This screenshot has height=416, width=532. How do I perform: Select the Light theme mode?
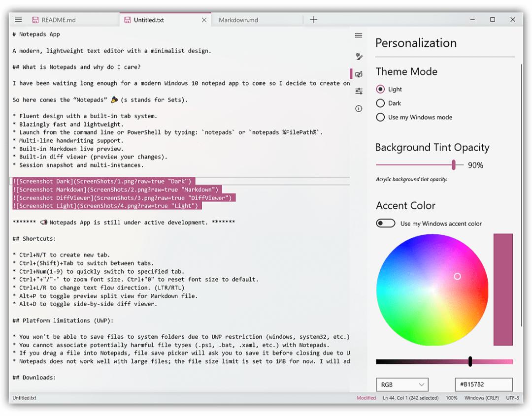coord(389,89)
